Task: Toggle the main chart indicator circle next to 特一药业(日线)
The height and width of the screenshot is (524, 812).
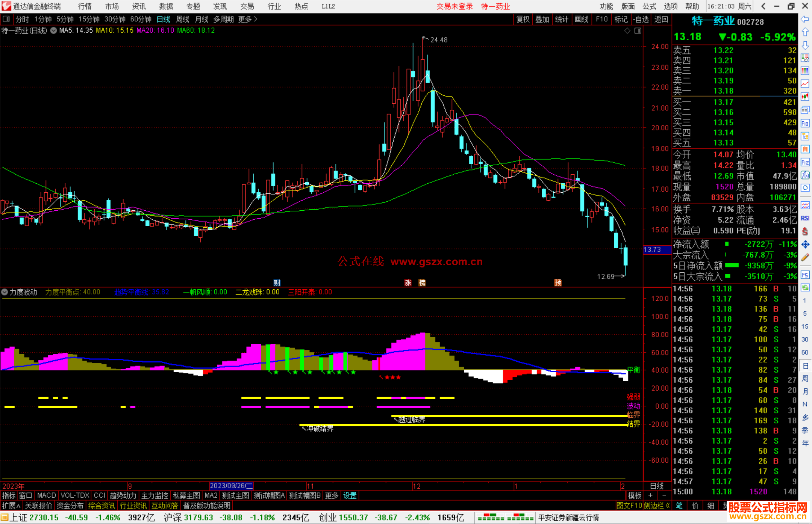Action: point(54,30)
